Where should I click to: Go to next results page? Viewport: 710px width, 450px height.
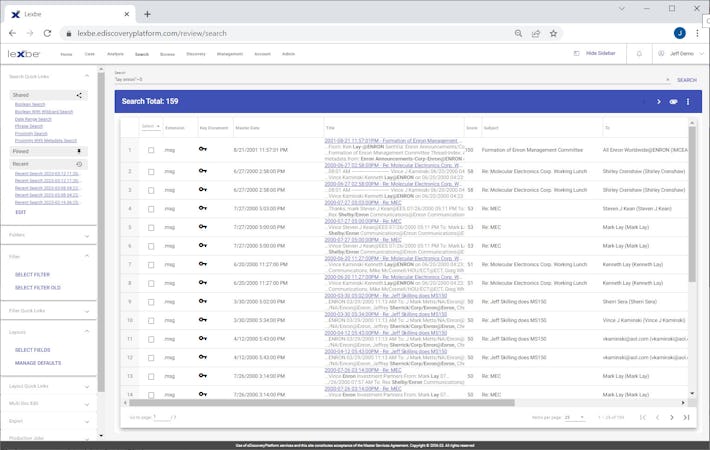(x=672, y=417)
